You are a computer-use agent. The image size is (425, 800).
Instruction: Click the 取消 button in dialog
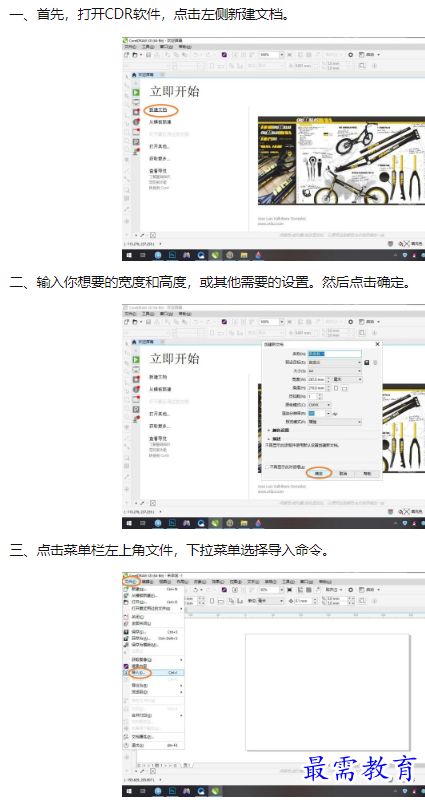pos(343,473)
